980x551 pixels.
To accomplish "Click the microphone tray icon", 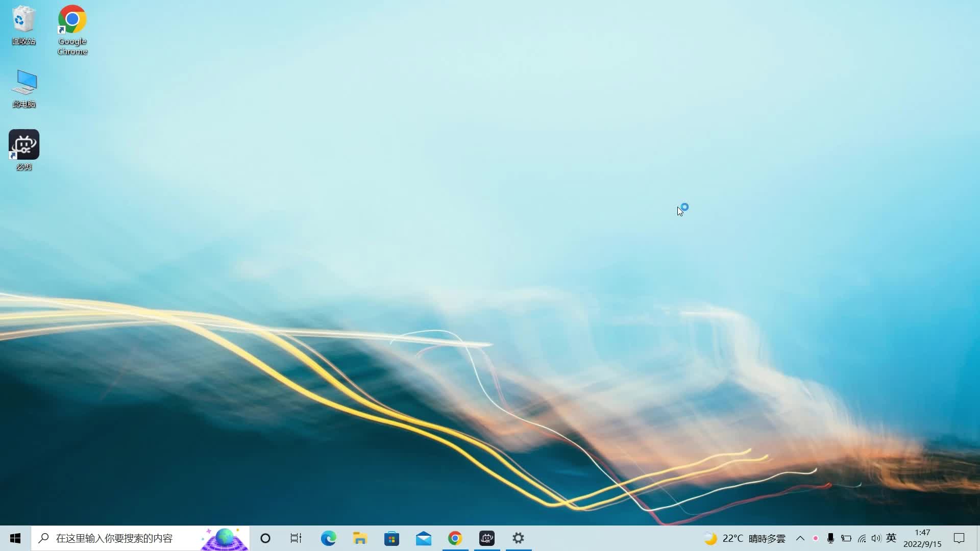I will pyautogui.click(x=830, y=538).
